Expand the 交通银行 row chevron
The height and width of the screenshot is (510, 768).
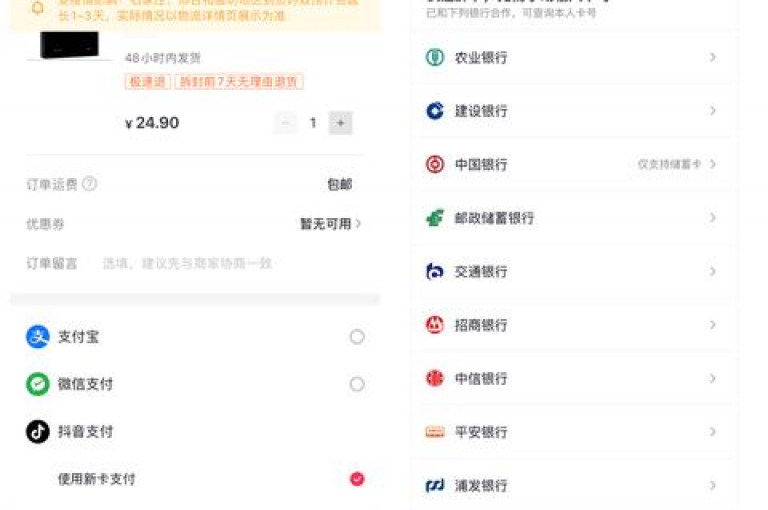pyautogui.click(x=713, y=271)
